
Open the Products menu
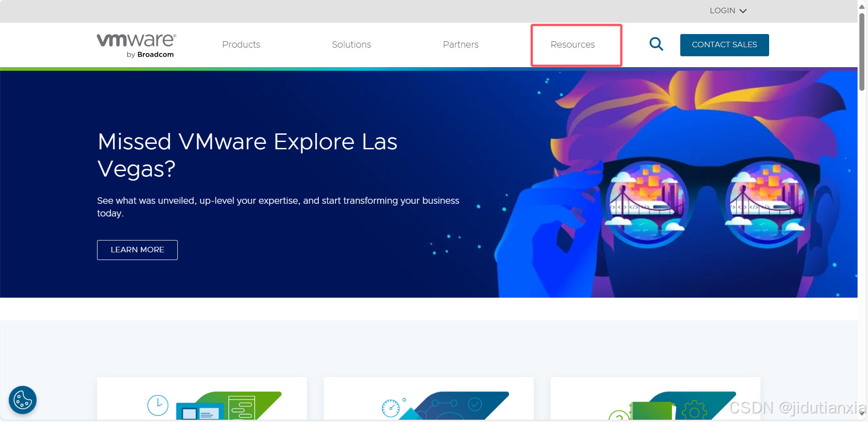tap(241, 44)
